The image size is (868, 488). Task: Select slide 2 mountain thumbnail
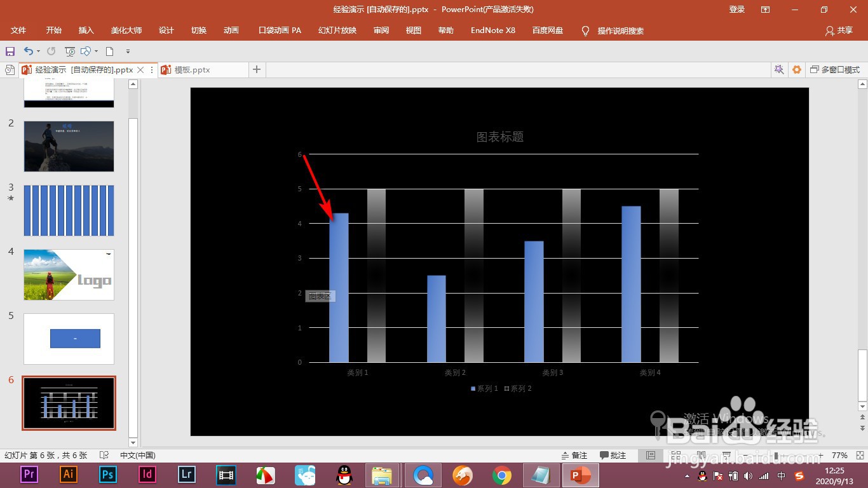(69, 146)
